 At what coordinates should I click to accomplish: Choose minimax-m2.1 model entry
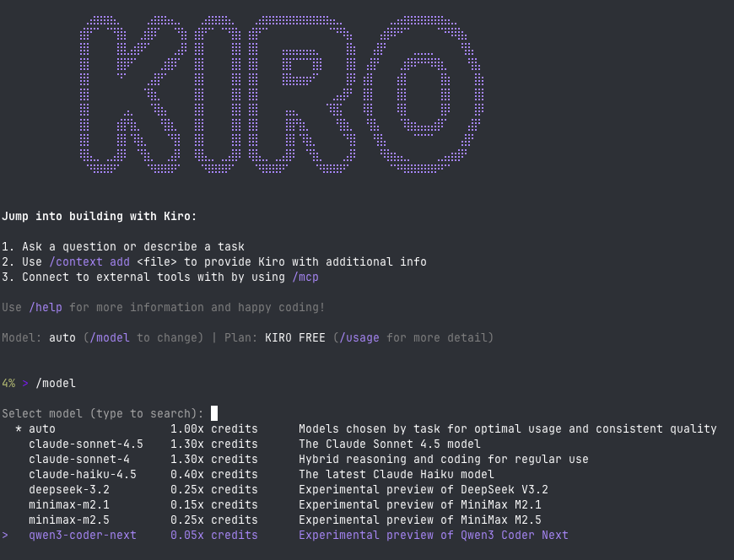click(x=69, y=505)
